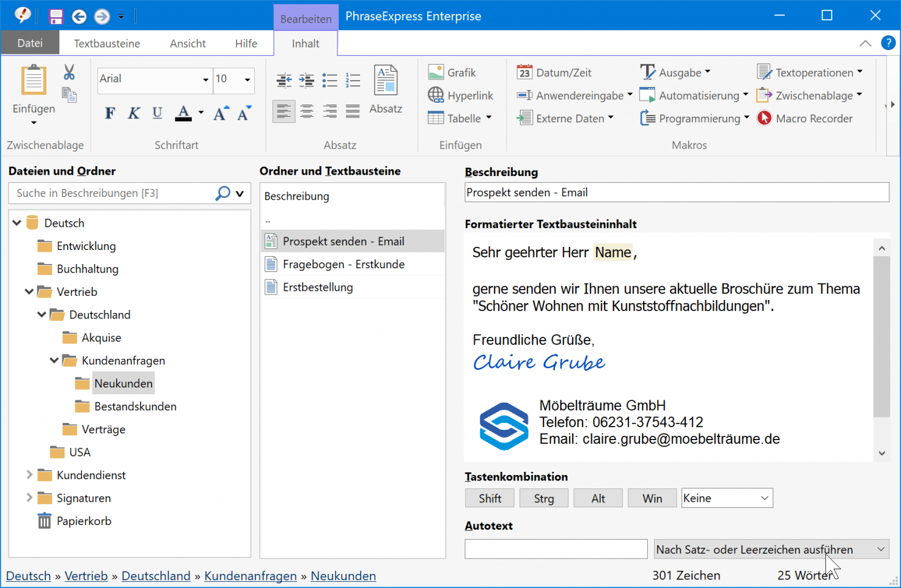Switch to the Textbausteine tab
The image size is (901, 588).
[x=107, y=43]
